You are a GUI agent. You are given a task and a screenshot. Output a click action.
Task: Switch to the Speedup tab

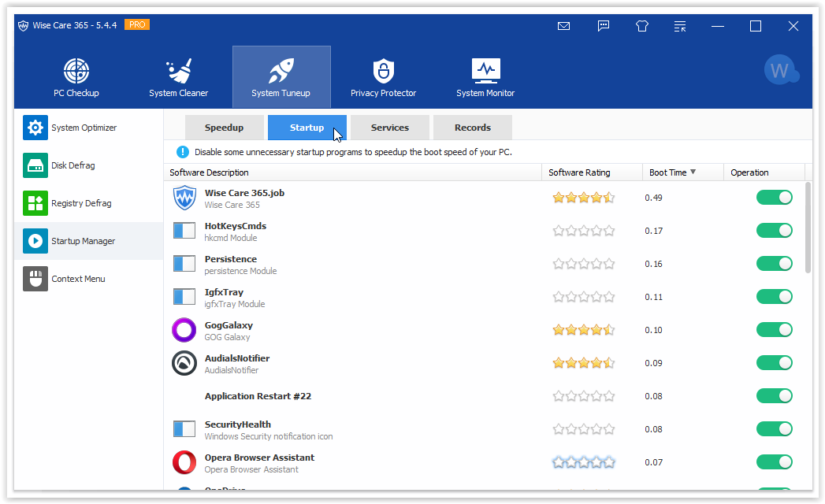click(224, 128)
